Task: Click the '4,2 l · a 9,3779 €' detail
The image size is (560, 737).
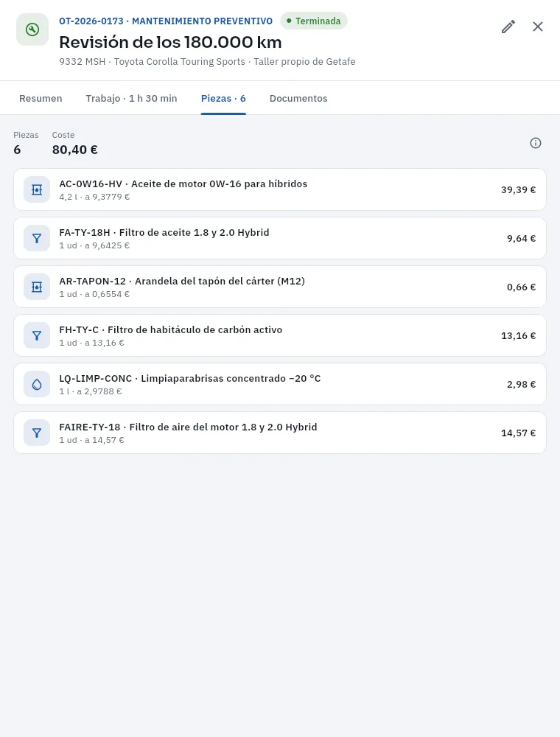Action: [x=94, y=197]
